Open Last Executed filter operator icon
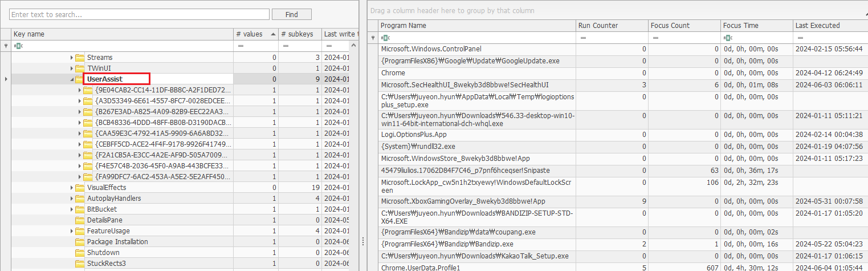Image resolution: width=868 pixels, height=271 pixels. click(800, 38)
